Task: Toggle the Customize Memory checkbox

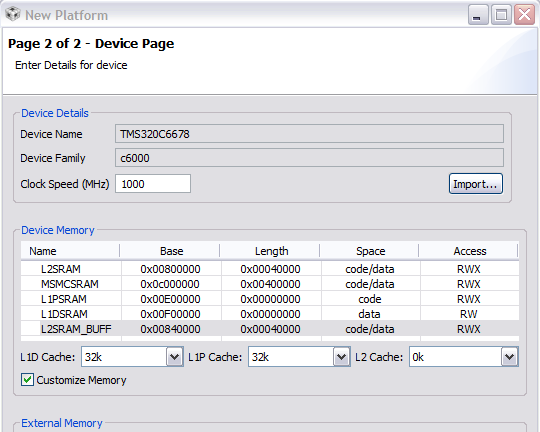Action: pos(28,380)
